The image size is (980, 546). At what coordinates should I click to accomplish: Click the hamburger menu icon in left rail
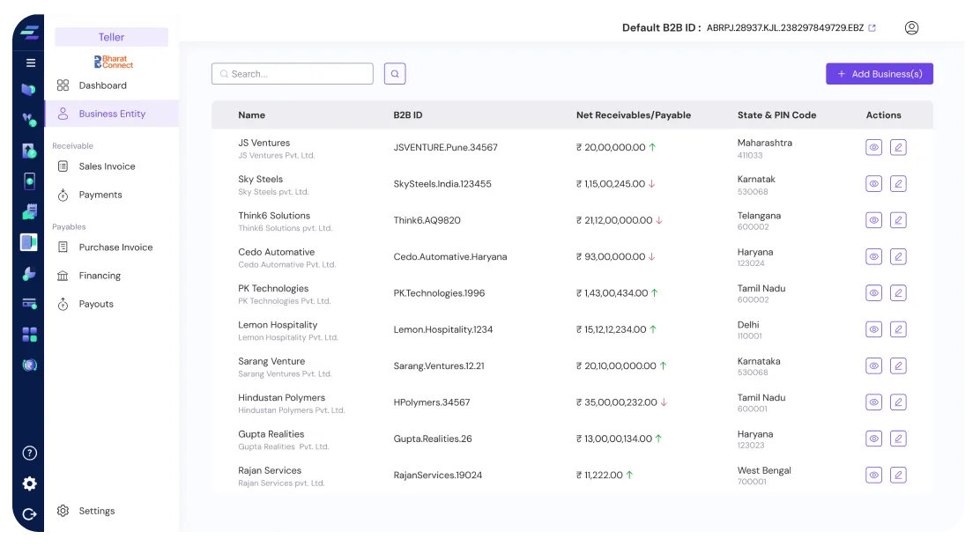pos(30,63)
